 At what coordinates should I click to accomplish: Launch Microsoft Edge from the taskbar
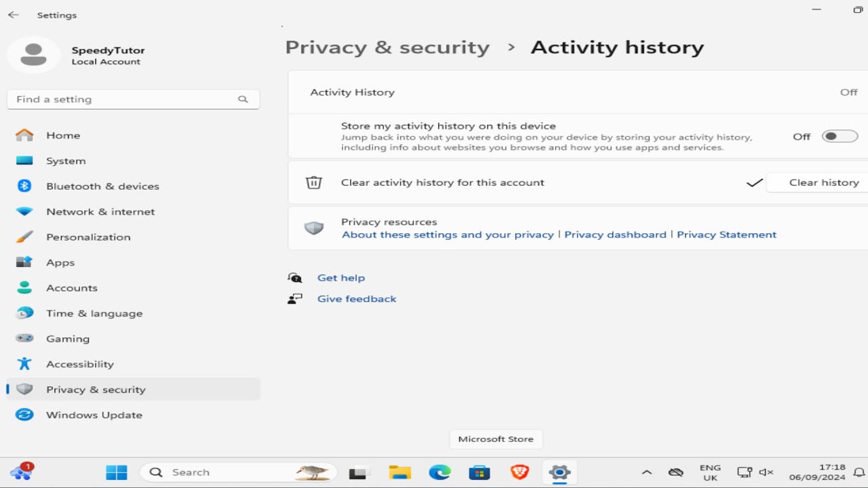439,472
